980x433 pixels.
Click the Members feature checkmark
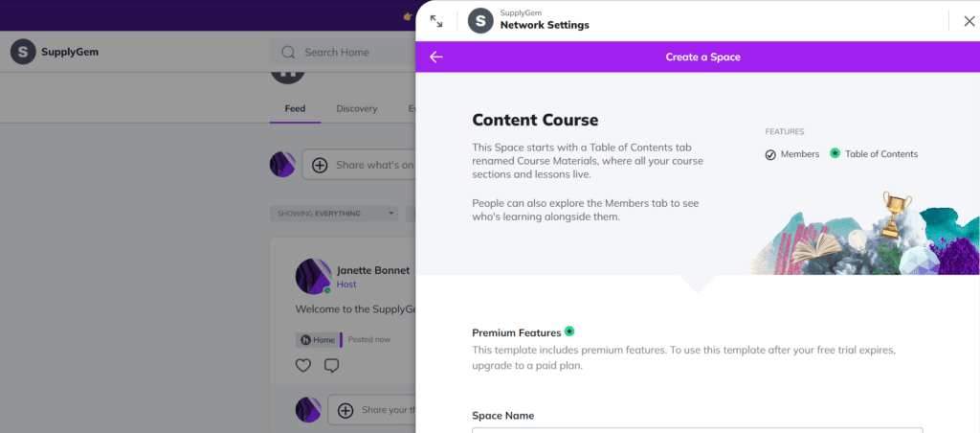point(770,154)
